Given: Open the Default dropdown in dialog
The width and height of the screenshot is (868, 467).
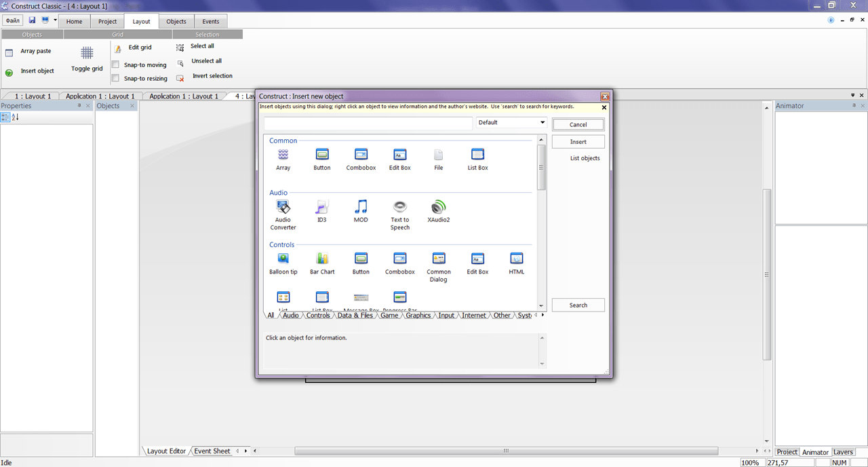Looking at the screenshot, I should 512,123.
